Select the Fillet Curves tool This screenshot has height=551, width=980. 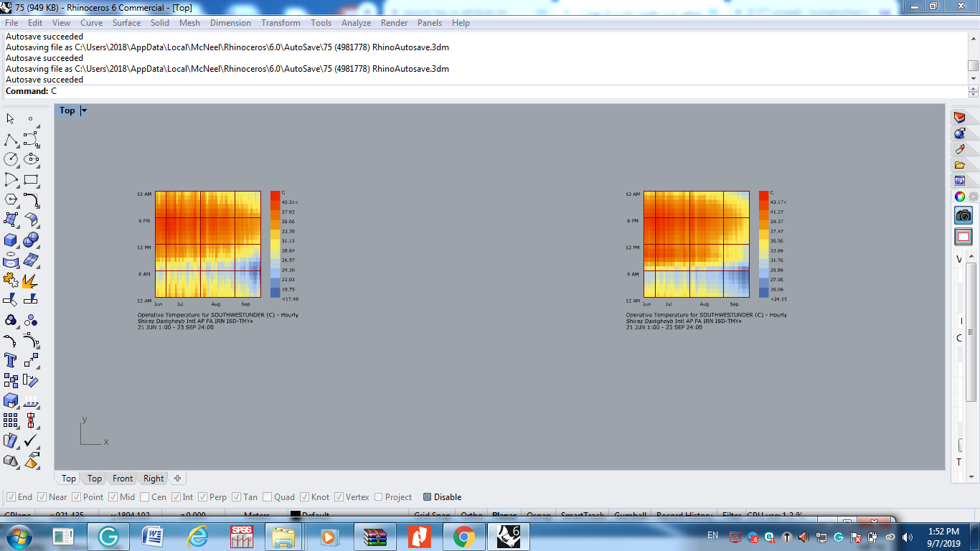(31, 199)
